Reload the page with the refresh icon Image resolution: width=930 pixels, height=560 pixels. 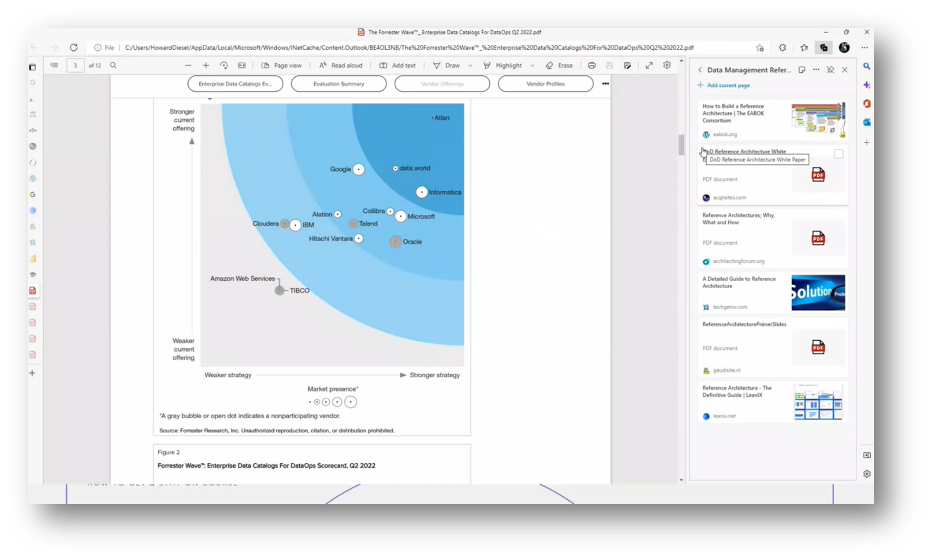[73, 47]
